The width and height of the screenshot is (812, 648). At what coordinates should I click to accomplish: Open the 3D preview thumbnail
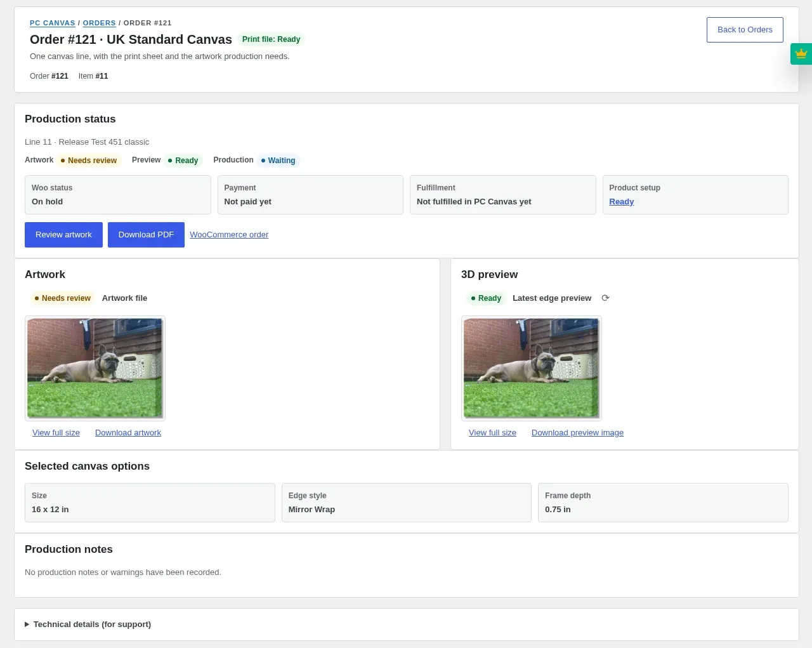(x=532, y=368)
